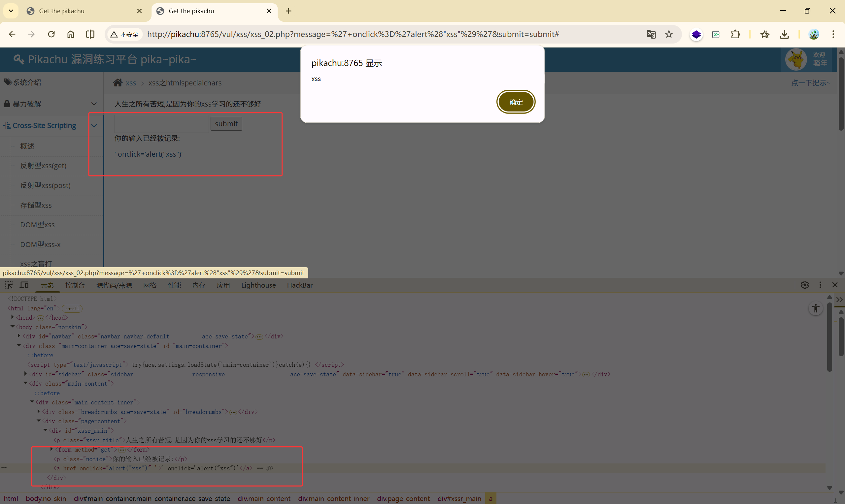Image resolution: width=845 pixels, height=504 pixels.
Task: Click the DevTools inspect element picker icon
Action: pos(9,285)
